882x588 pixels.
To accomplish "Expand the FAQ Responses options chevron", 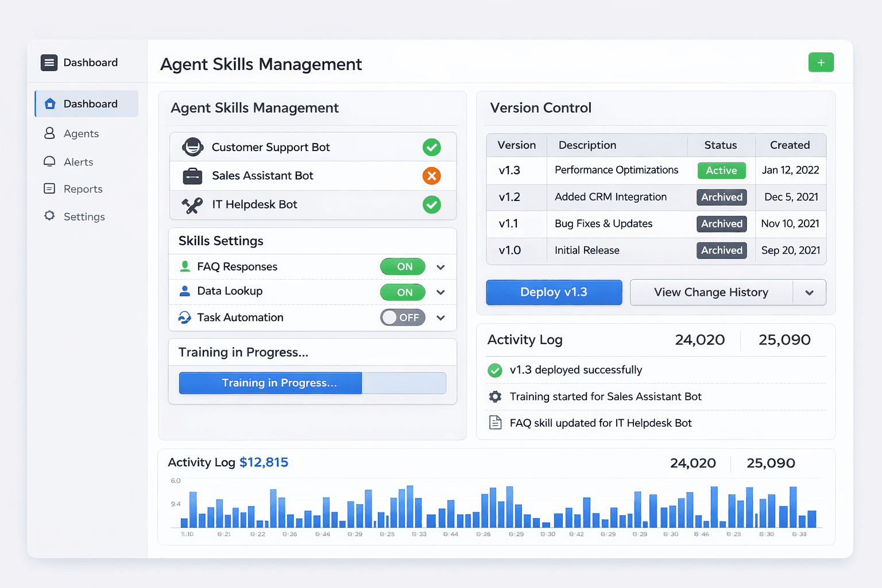I will pos(440,266).
